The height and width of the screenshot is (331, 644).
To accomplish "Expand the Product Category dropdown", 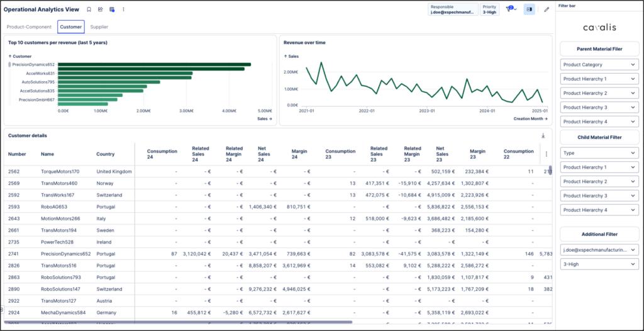I will click(599, 65).
